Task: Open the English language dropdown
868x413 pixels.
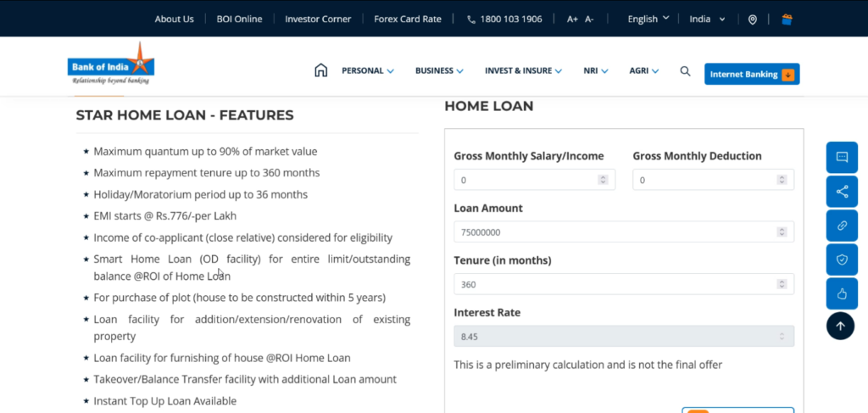Action: (x=648, y=19)
